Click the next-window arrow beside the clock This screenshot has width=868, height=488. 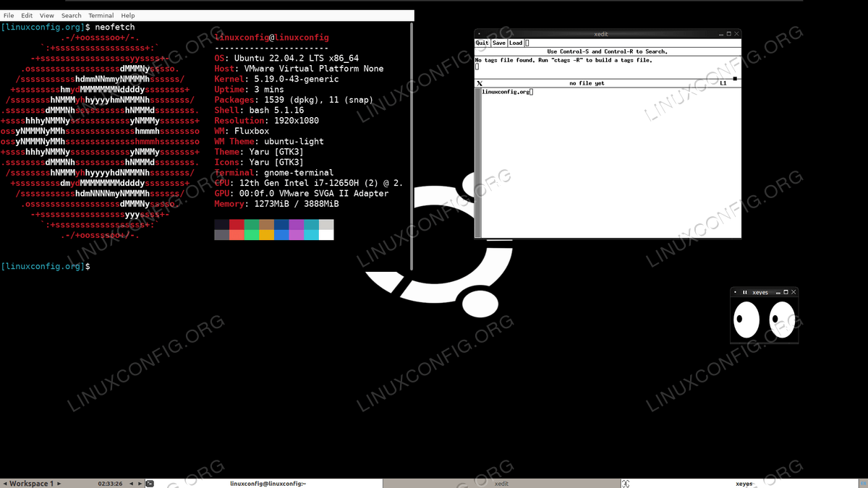click(x=140, y=484)
